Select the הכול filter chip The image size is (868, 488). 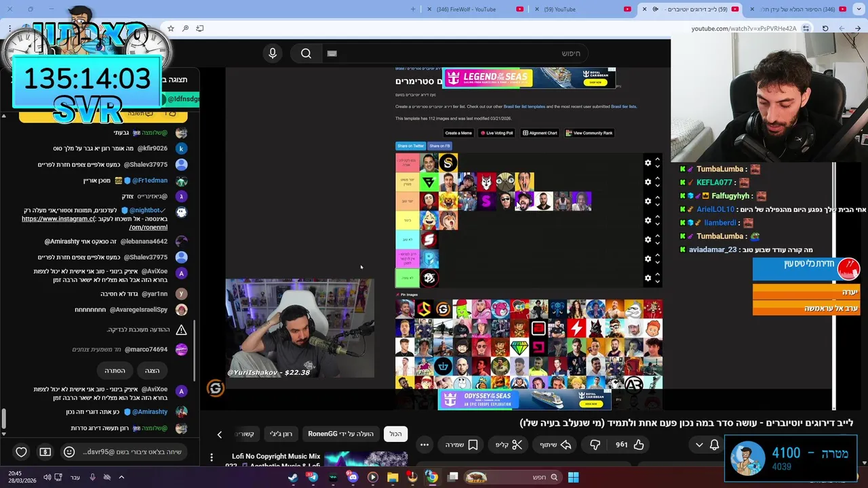click(395, 434)
